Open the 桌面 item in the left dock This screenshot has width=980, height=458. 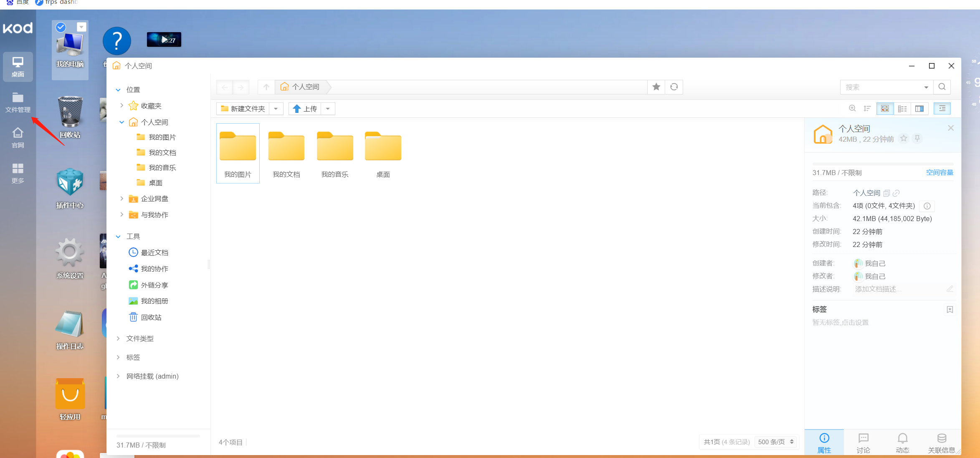point(18,67)
